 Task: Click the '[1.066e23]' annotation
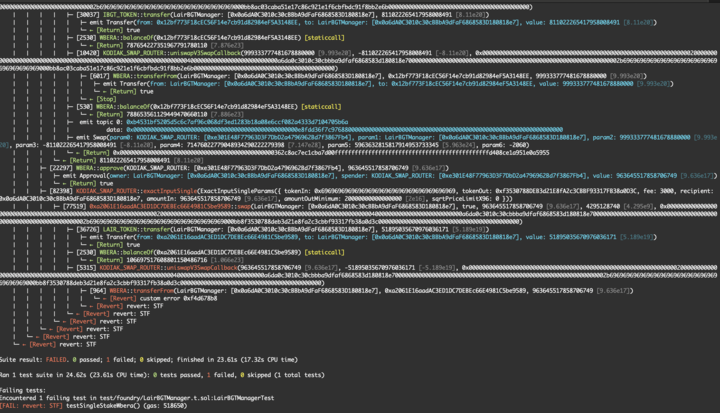pyautogui.click(x=227, y=260)
